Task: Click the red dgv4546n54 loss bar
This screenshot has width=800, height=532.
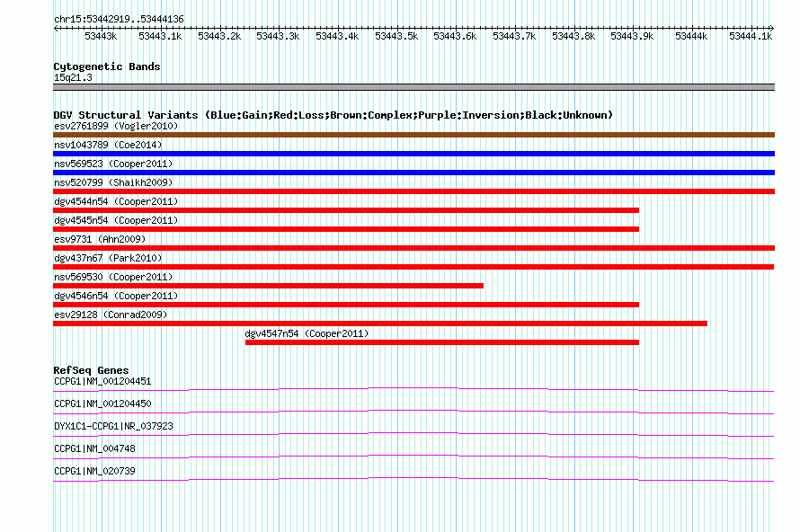Action: (x=346, y=305)
